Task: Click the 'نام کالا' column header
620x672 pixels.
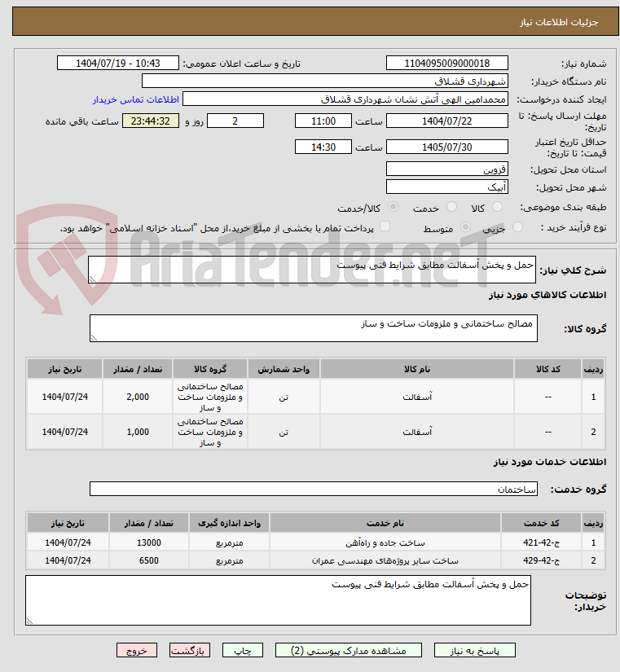Action: [x=417, y=369]
